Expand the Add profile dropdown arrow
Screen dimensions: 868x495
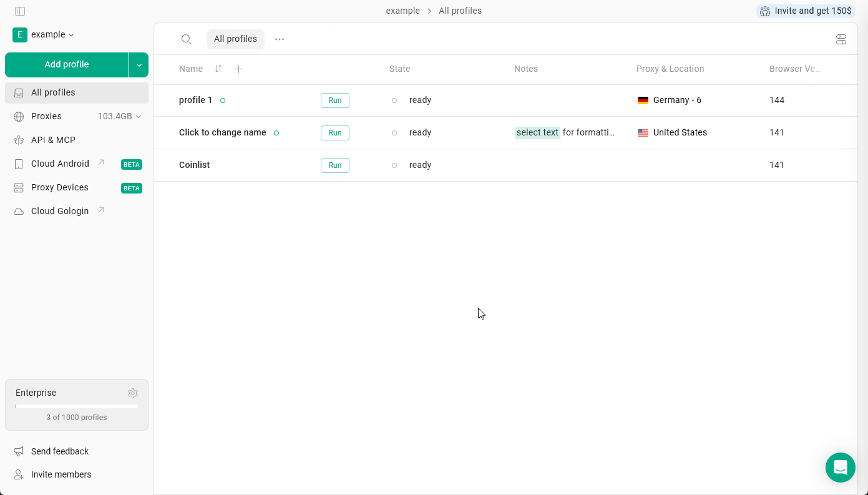click(139, 64)
